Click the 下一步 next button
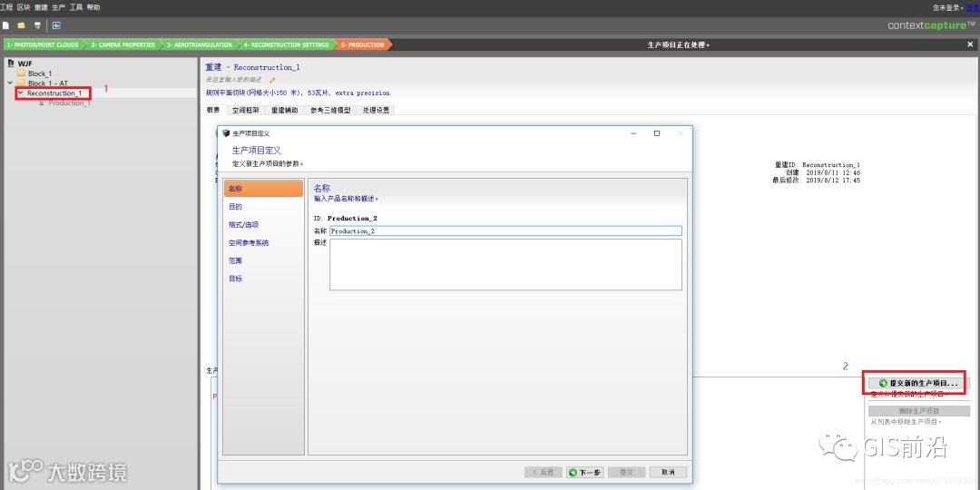The width and height of the screenshot is (980, 490). pyautogui.click(x=585, y=473)
